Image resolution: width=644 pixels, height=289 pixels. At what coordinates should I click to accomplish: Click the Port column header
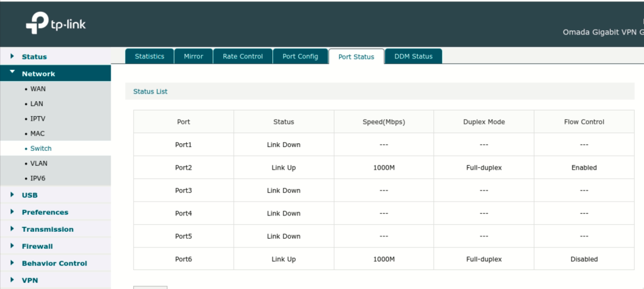pyautogui.click(x=184, y=121)
